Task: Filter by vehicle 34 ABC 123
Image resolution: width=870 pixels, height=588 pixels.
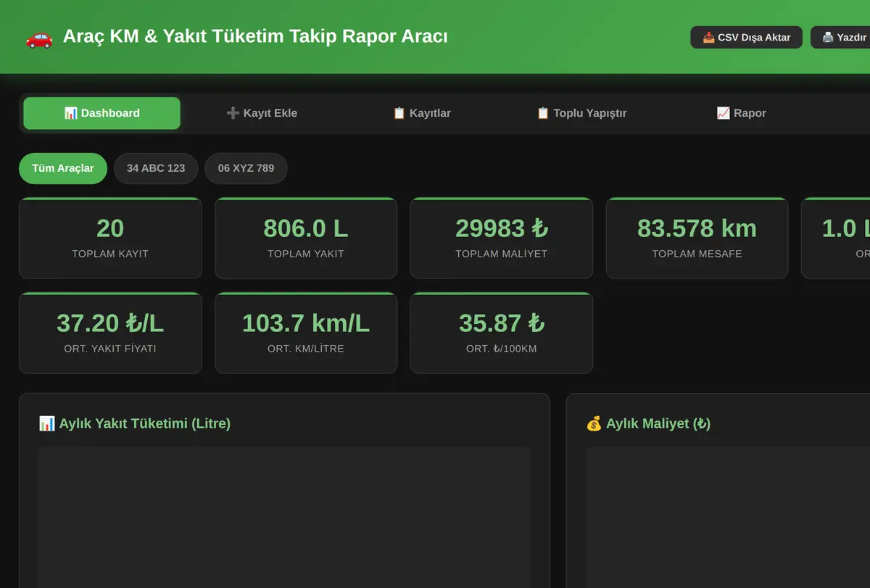Action: coord(156,168)
